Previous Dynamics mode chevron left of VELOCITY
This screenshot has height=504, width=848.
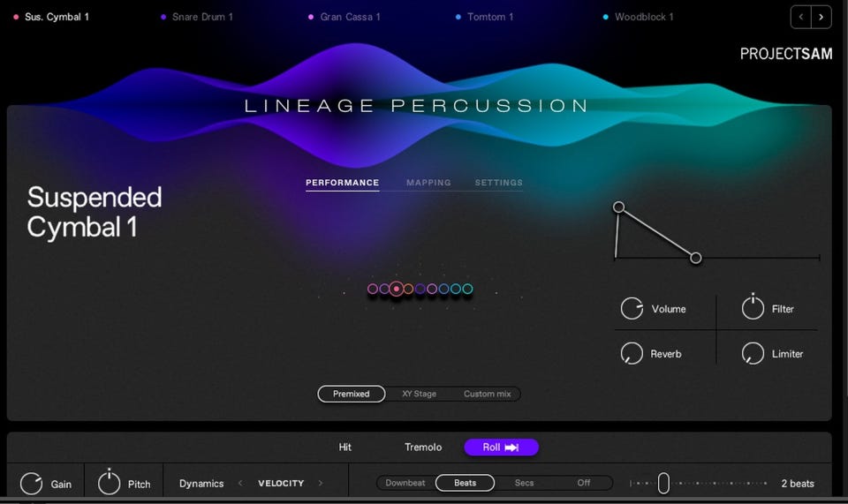240,483
